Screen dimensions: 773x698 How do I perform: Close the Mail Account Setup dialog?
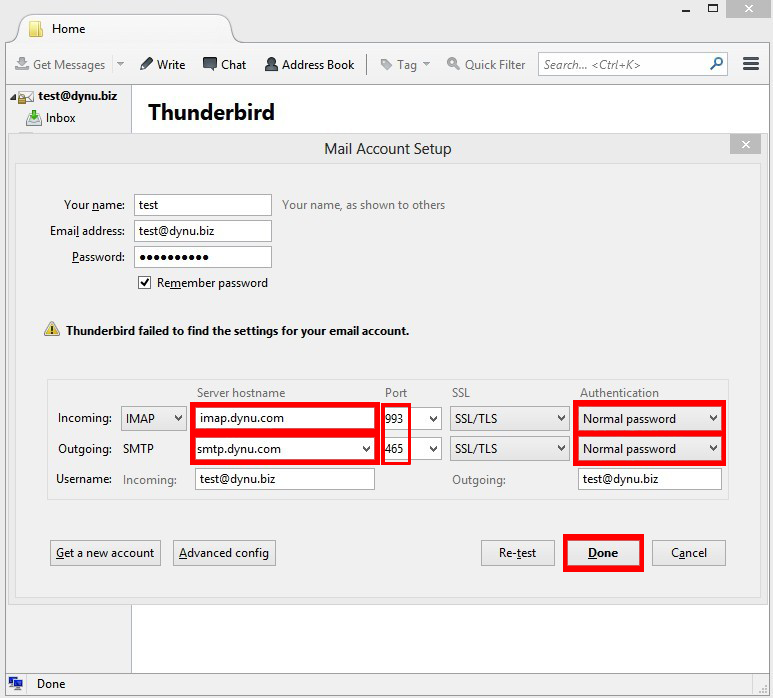pos(745,144)
